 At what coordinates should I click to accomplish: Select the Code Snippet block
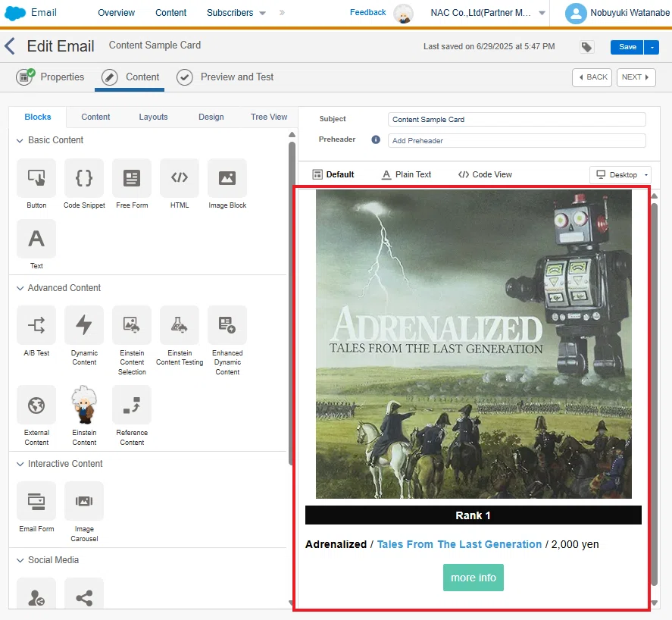coord(84,178)
